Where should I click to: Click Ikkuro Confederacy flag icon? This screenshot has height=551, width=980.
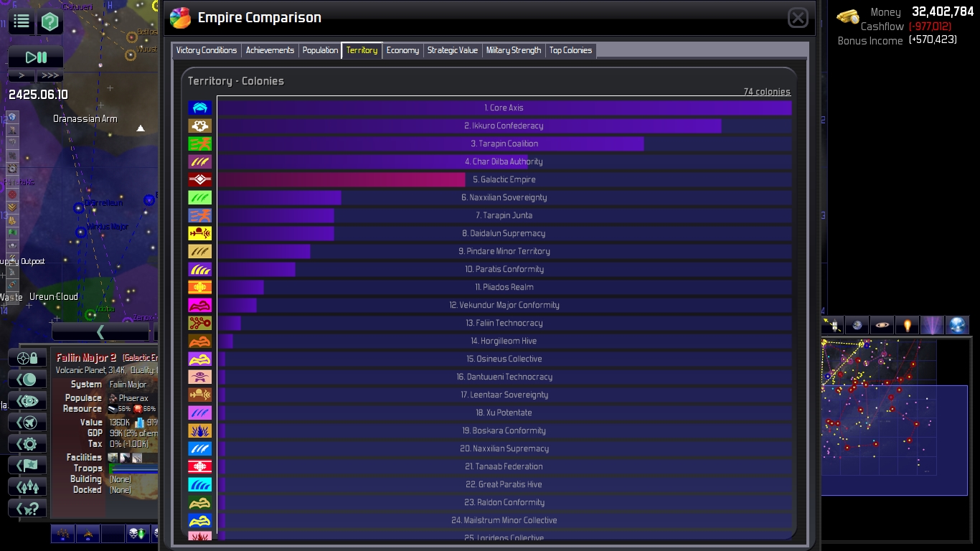[x=200, y=126]
